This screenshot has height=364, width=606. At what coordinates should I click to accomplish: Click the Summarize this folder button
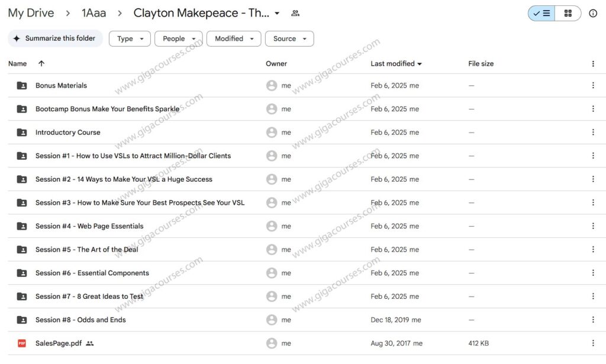coord(55,38)
